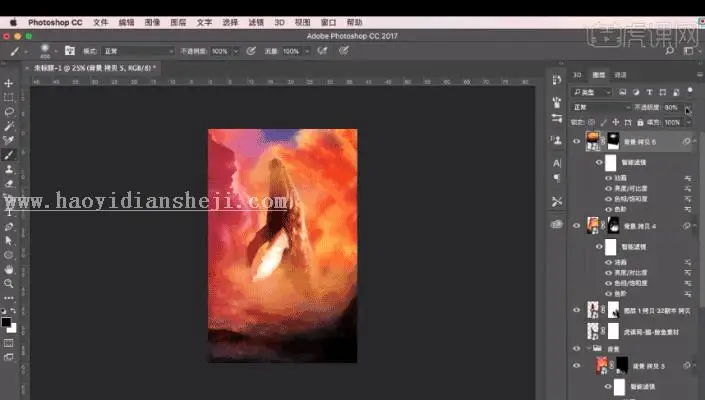Click the background color white swatch

point(13,329)
